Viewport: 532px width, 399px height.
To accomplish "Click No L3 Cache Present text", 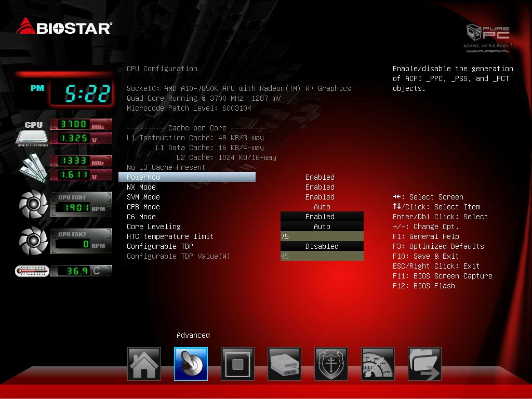I will 166,167.
